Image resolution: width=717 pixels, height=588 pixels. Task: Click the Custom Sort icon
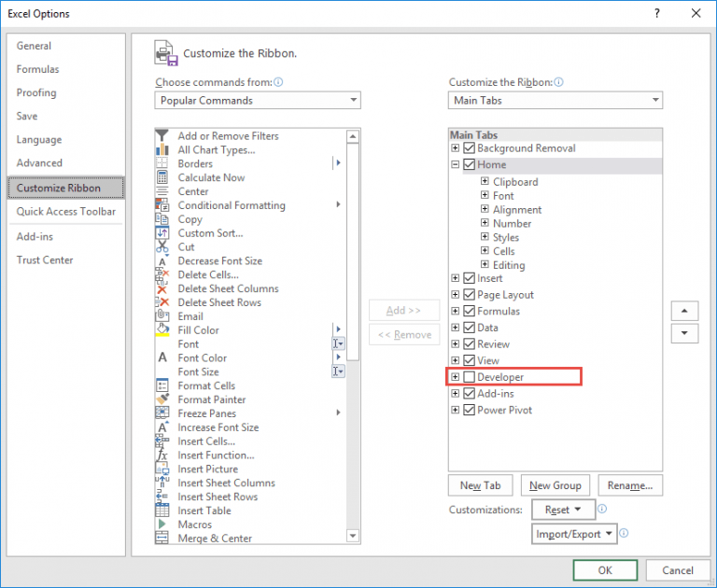pyautogui.click(x=162, y=232)
